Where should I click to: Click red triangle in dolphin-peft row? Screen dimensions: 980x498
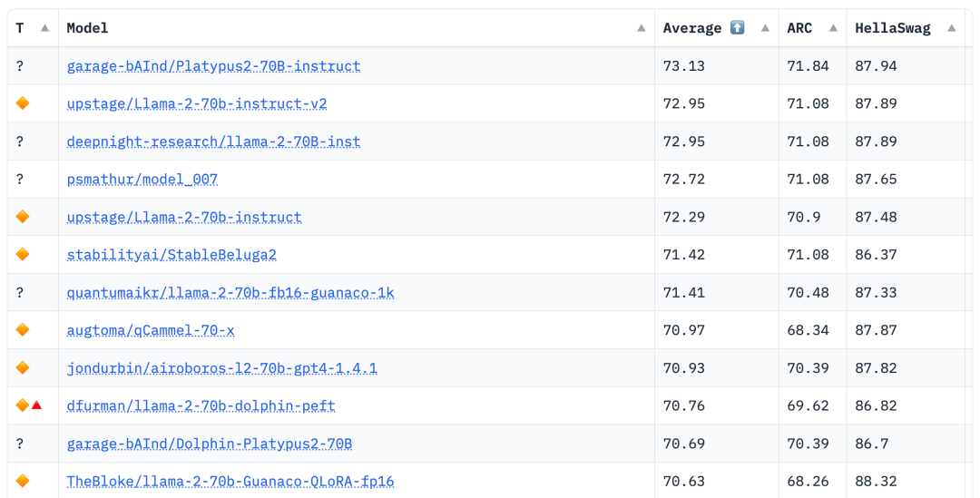37,405
